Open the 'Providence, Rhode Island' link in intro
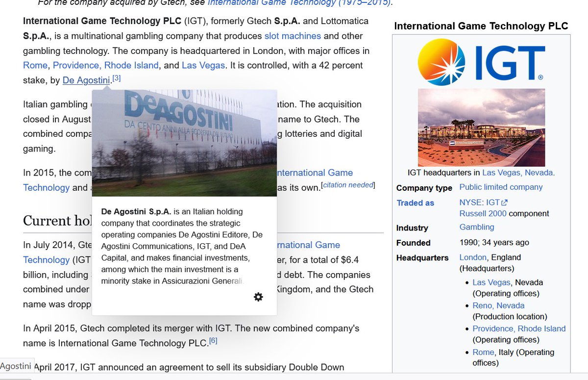This screenshot has height=380, width=588. coord(106,65)
